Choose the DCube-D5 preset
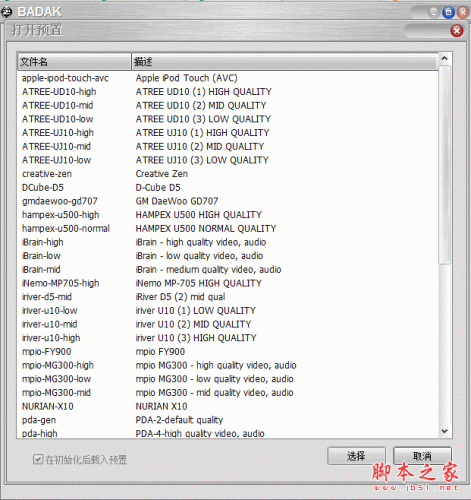This screenshot has width=471, height=500. 43,187
